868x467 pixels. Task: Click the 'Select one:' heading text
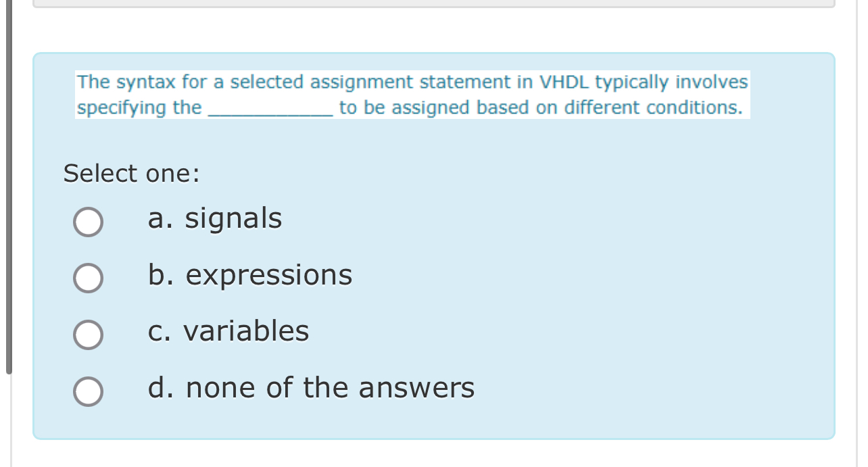pos(130,174)
